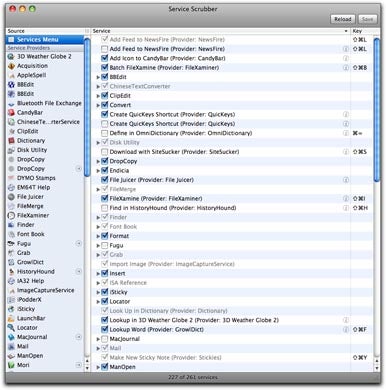This screenshot has width=386, height=390.
Task: Enable the unchecked Add Feed to NewsFire service
Action: coord(104,49)
